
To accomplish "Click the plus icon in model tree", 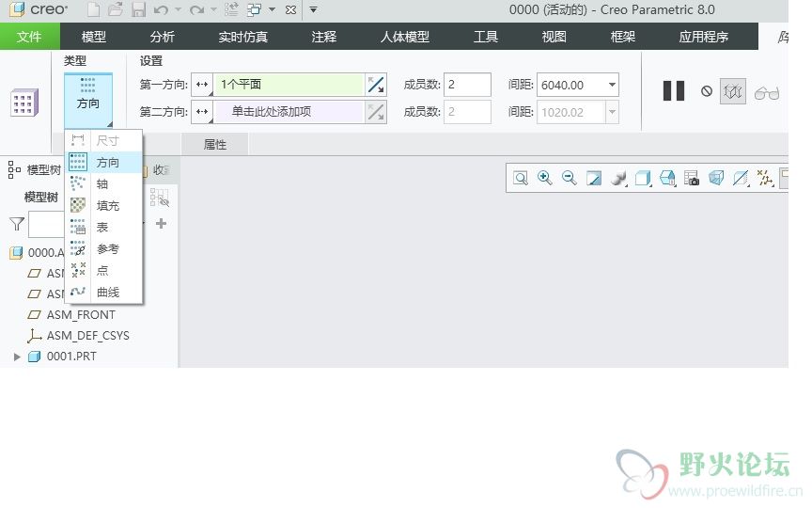I will pyautogui.click(x=161, y=223).
